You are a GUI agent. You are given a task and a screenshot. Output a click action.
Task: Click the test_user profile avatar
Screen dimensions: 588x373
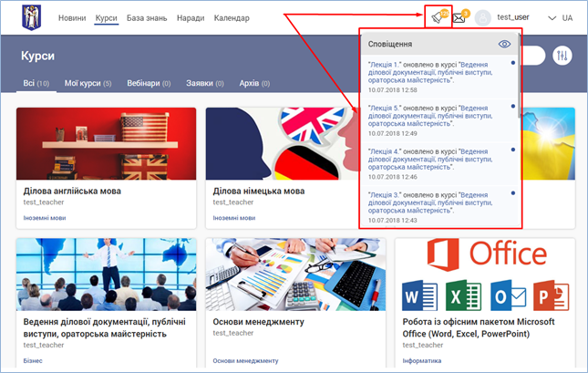pyautogui.click(x=483, y=18)
